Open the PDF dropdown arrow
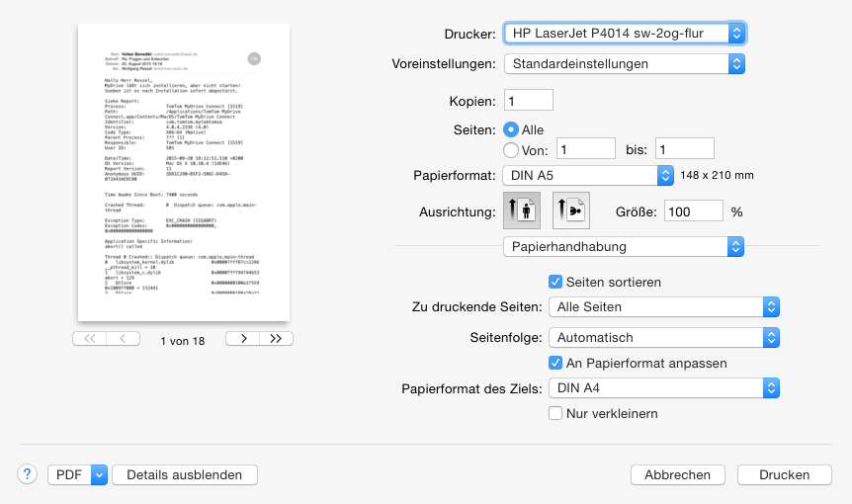 (98, 474)
